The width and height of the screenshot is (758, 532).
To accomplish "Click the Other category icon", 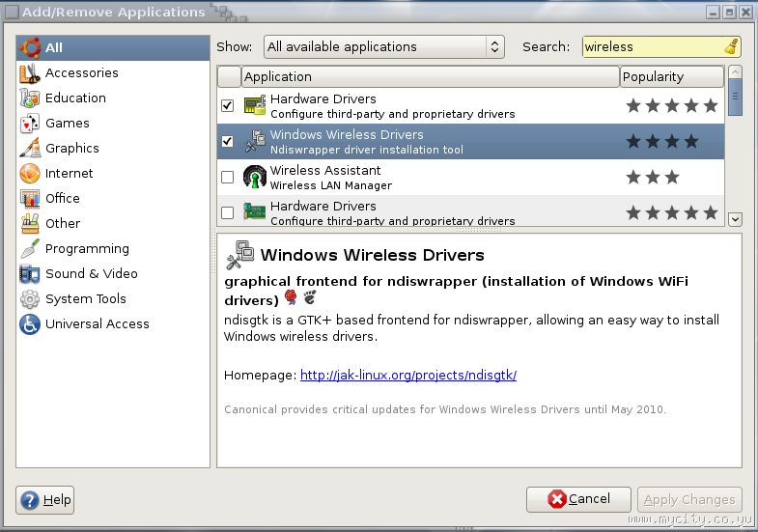I will tap(30, 223).
